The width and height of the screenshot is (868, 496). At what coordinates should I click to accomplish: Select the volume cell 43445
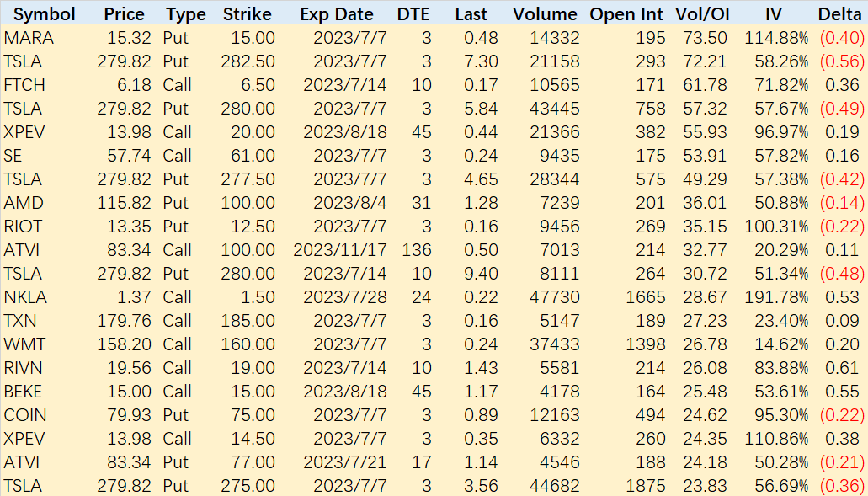(x=555, y=109)
